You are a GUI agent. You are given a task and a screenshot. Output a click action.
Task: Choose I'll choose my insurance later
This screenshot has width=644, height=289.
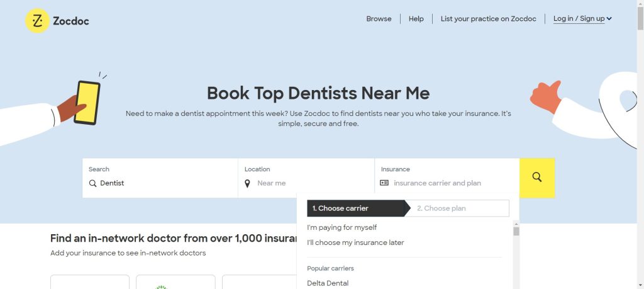click(x=355, y=242)
